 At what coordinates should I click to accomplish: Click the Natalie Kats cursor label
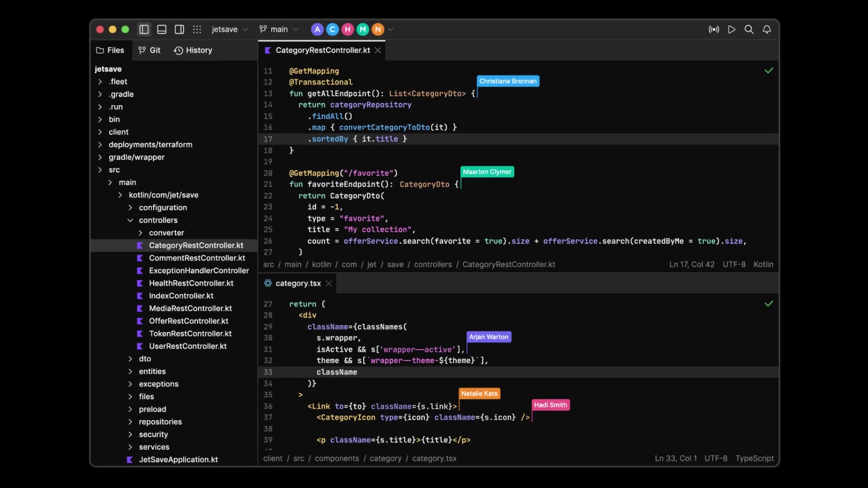coord(480,394)
